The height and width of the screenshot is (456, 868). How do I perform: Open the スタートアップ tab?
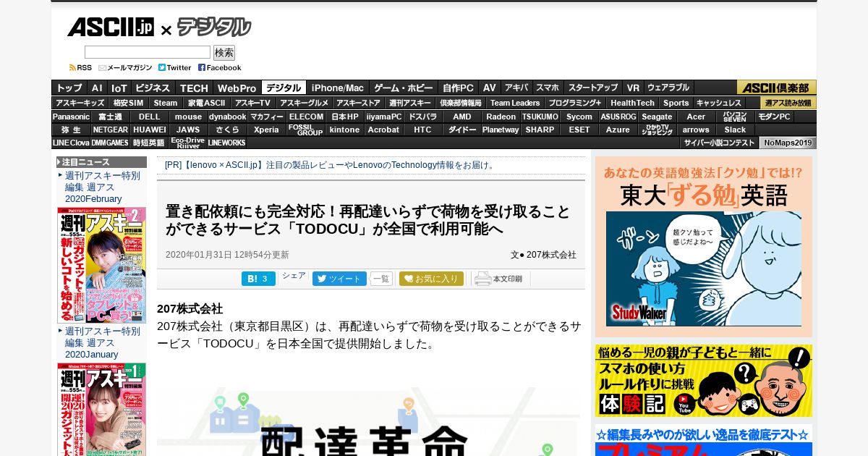593,88
